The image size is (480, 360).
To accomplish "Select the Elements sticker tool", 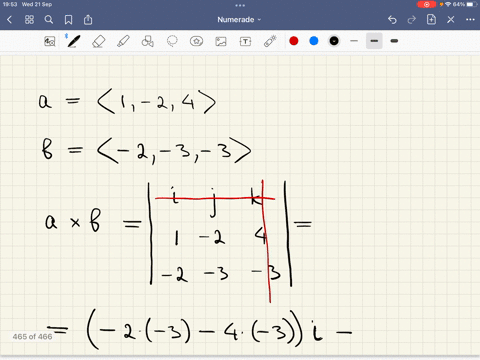I will [196, 41].
